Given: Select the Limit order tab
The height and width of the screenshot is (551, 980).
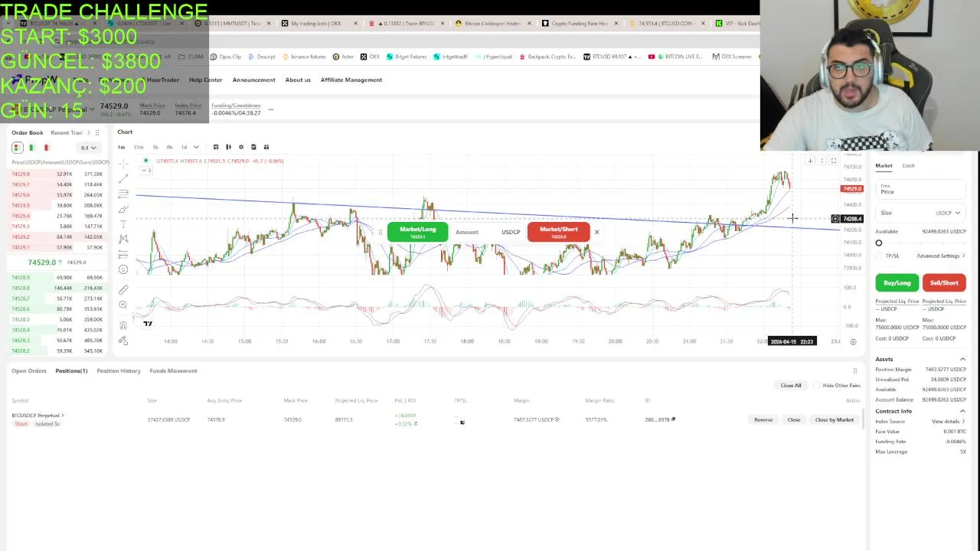Looking at the screenshot, I should [908, 165].
